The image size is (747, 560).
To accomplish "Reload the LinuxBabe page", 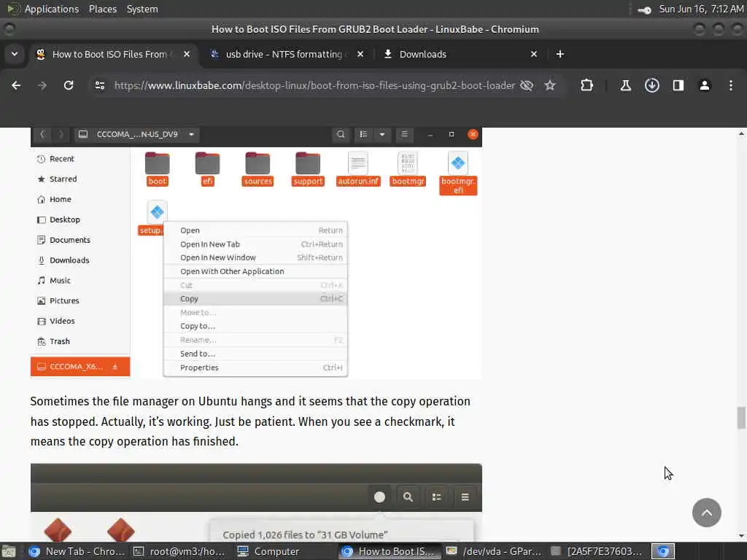I will pyautogui.click(x=69, y=85).
